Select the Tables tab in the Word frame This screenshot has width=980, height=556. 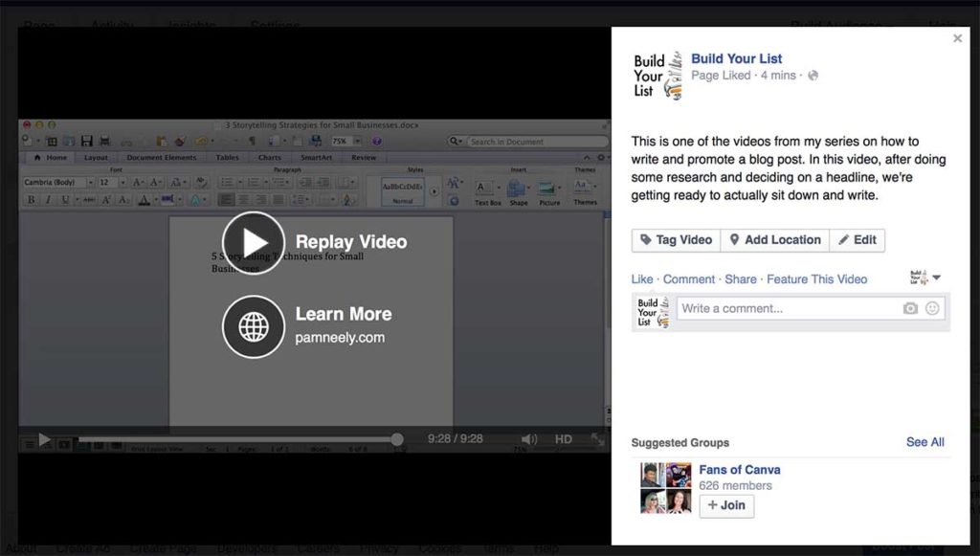point(228,158)
